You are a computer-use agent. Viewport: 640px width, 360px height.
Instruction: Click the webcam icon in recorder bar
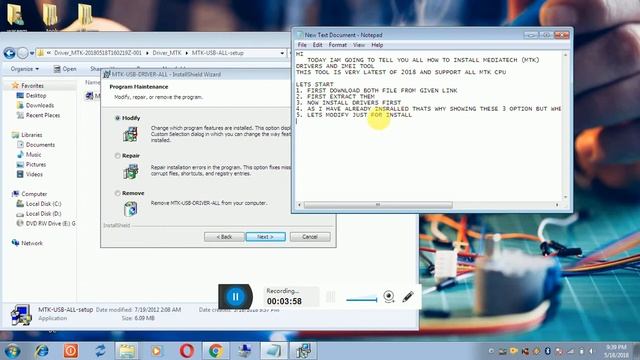[x=389, y=296]
